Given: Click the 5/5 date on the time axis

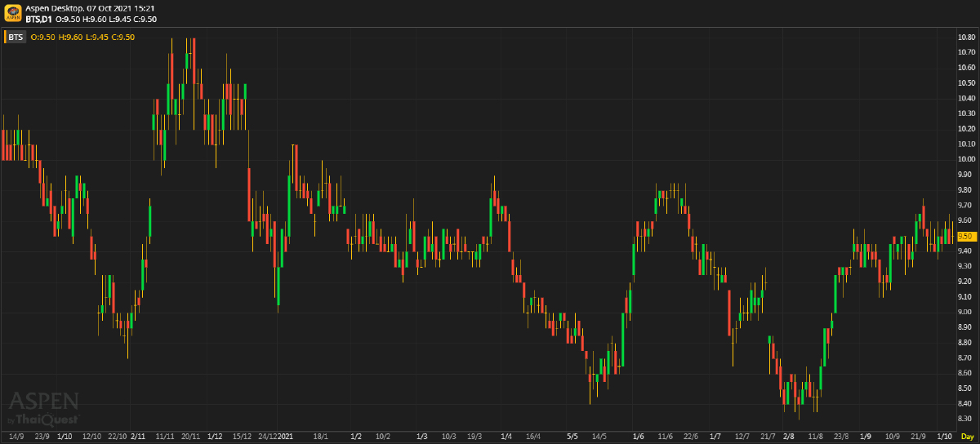Looking at the screenshot, I should coord(572,437).
